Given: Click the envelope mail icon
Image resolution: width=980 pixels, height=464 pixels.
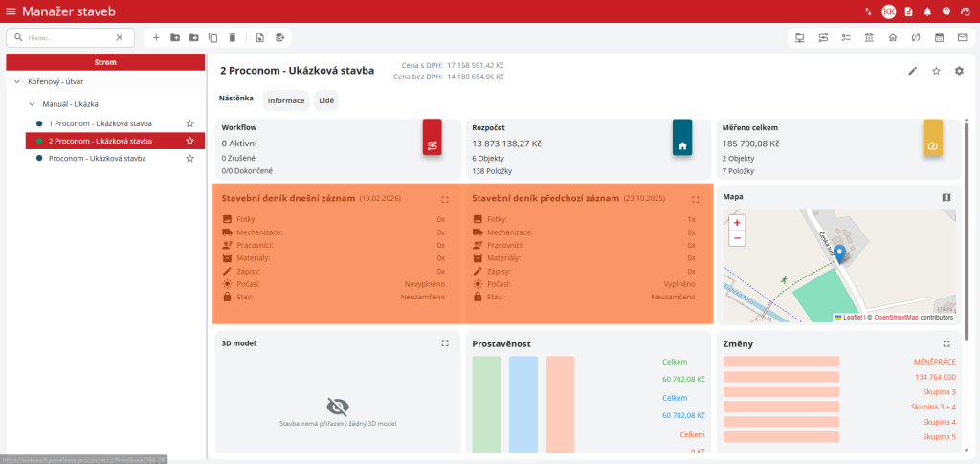Looking at the screenshot, I should [961, 37].
